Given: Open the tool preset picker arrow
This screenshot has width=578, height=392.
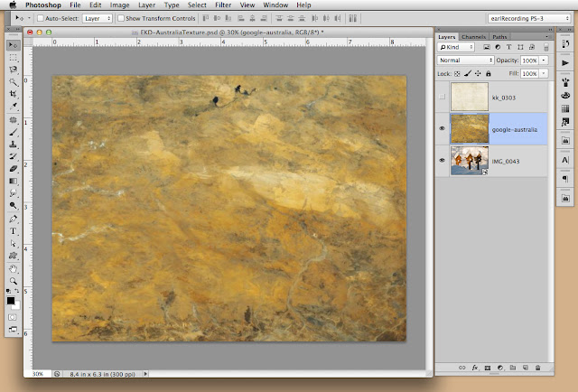Looking at the screenshot, I should coord(29,18).
